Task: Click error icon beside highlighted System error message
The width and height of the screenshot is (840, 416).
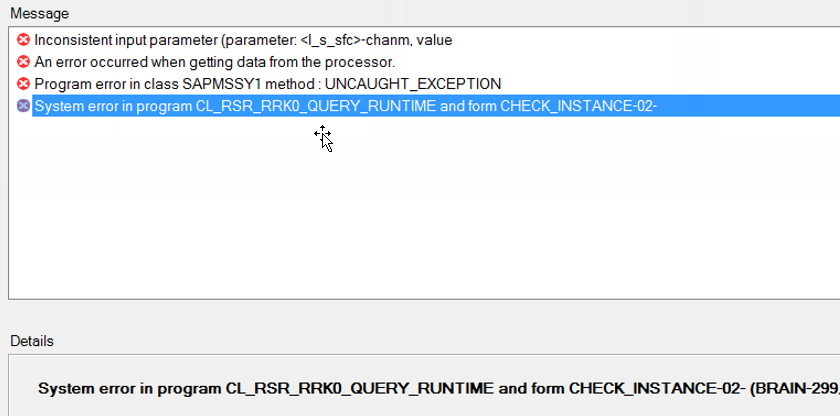Action: click(23, 105)
